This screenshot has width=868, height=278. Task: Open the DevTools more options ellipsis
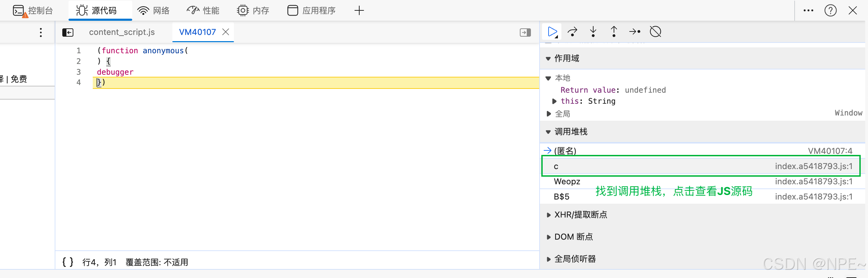click(x=808, y=11)
